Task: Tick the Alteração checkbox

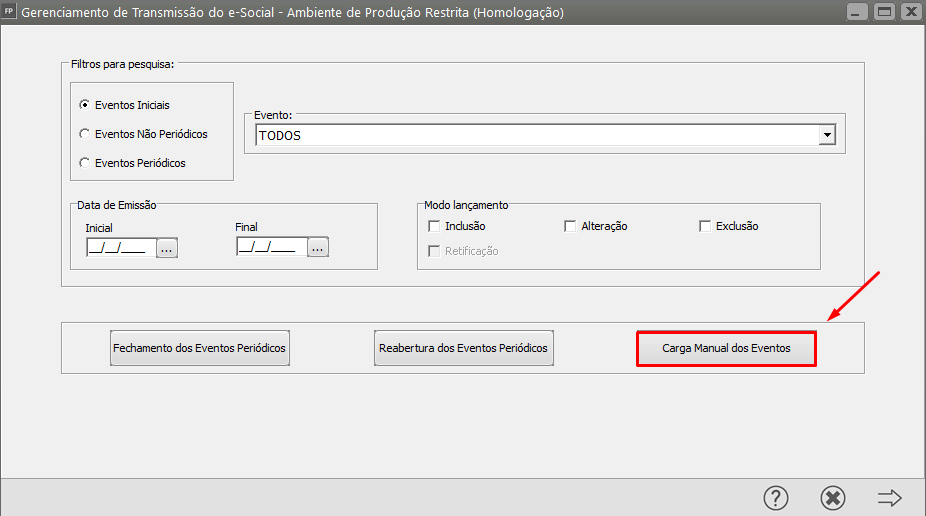Action: pyautogui.click(x=570, y=227)
